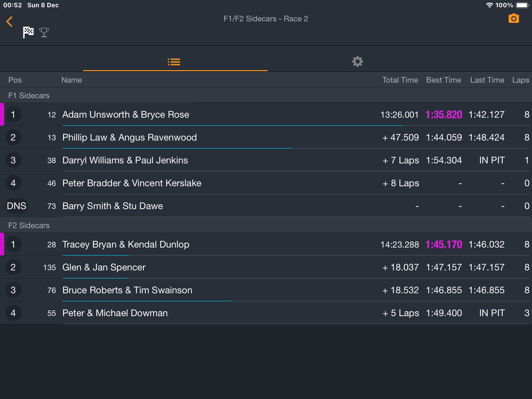The width and height of the screenshot is (532, 399).
Task: Select the chequered flag results icon
Action: [28, 32]
